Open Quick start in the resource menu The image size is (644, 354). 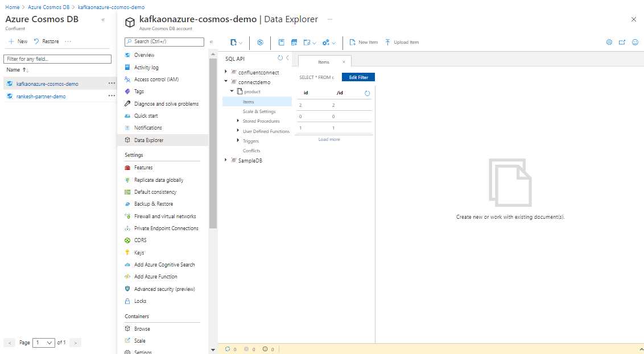point(146,116)
